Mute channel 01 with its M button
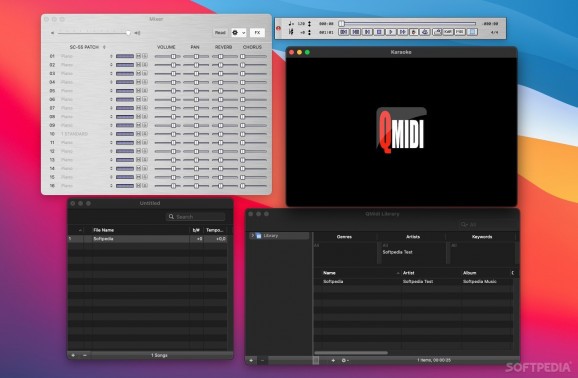578x378 pixels. (139, 56)
